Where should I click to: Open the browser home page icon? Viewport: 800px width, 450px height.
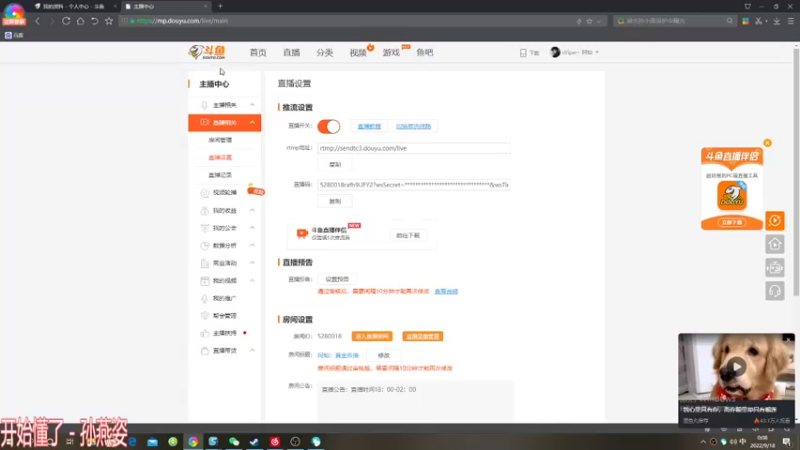pos(80,21)
